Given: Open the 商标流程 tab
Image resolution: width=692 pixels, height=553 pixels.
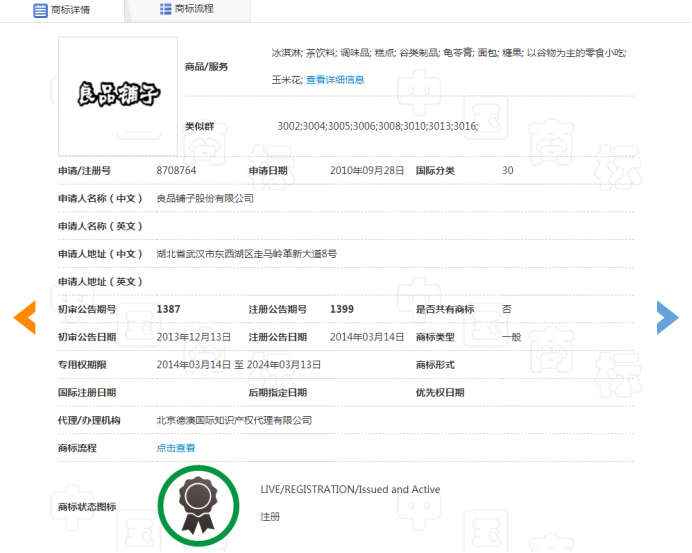Looking at the screenshot, I should click(x=193, y=9).
